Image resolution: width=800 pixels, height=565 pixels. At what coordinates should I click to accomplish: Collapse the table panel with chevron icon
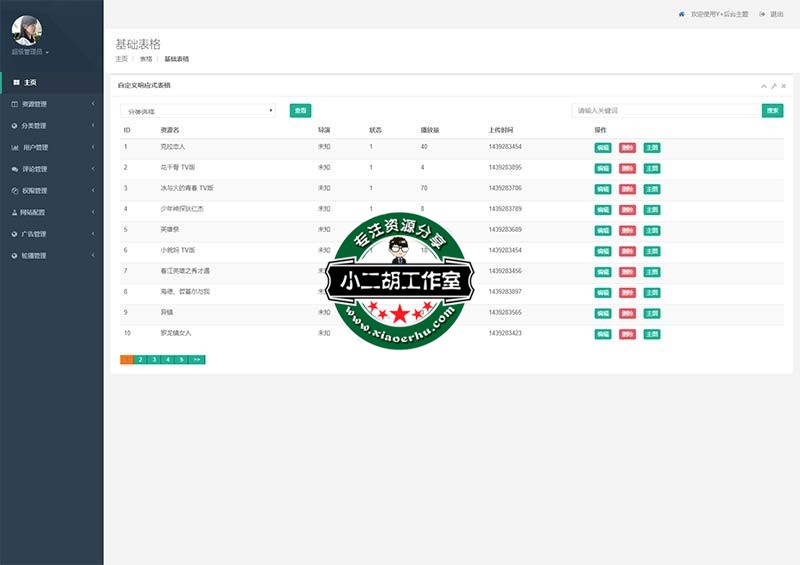(x=764, y=87)
